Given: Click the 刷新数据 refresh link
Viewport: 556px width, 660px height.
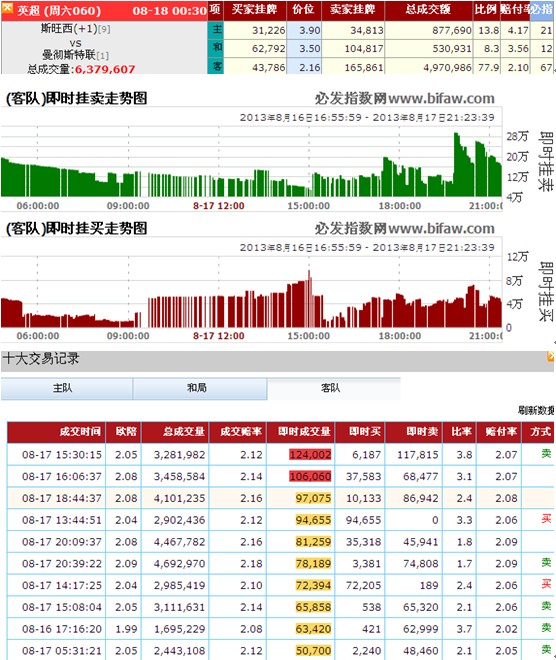Looking at the screenshot, I should tap(536, 410).
